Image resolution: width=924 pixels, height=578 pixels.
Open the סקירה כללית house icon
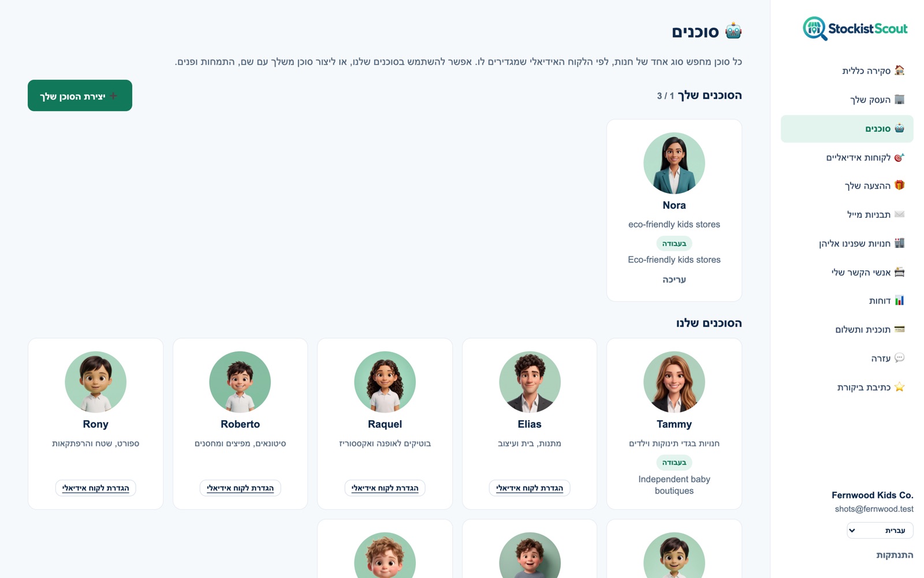click(899, 71)
